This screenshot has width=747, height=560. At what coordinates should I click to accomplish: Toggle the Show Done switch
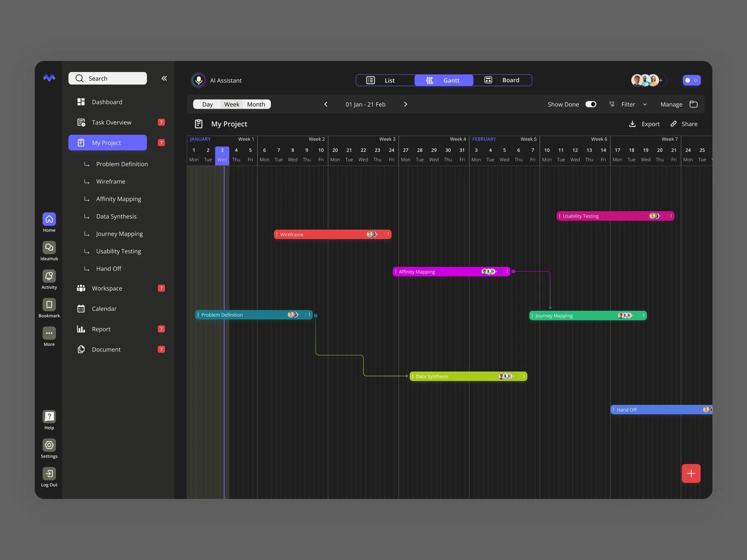click(x=591, y=104)
